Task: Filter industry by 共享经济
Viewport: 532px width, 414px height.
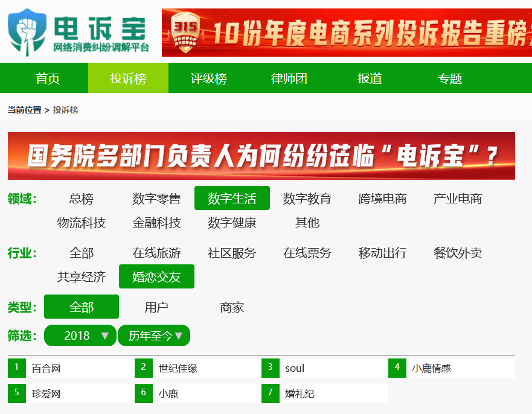Action: [82, 277]
